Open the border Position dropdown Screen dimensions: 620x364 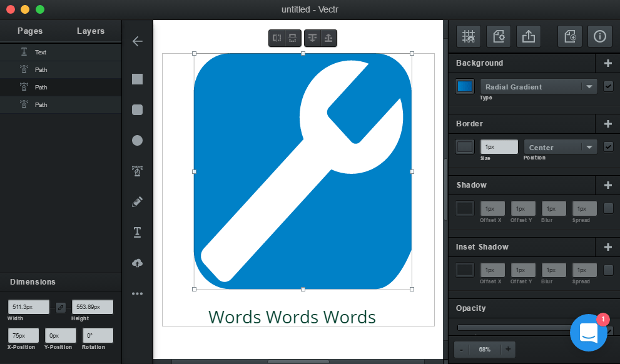coord(560,146)
